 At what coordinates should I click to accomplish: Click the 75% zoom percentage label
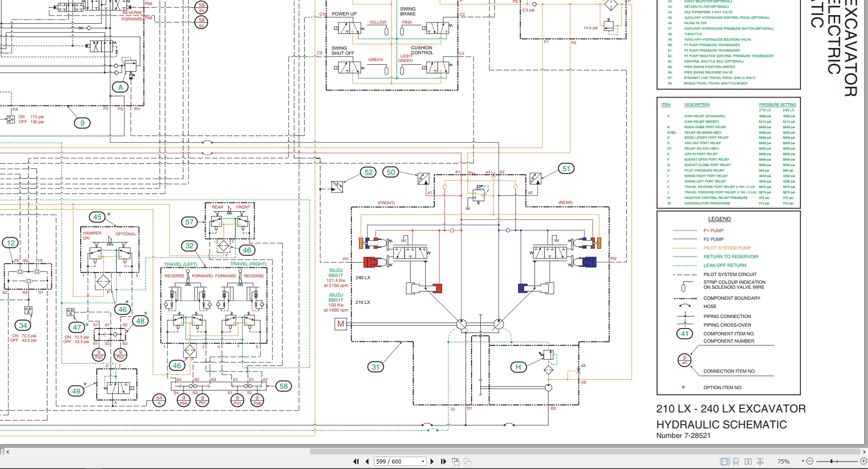point(784,461)
